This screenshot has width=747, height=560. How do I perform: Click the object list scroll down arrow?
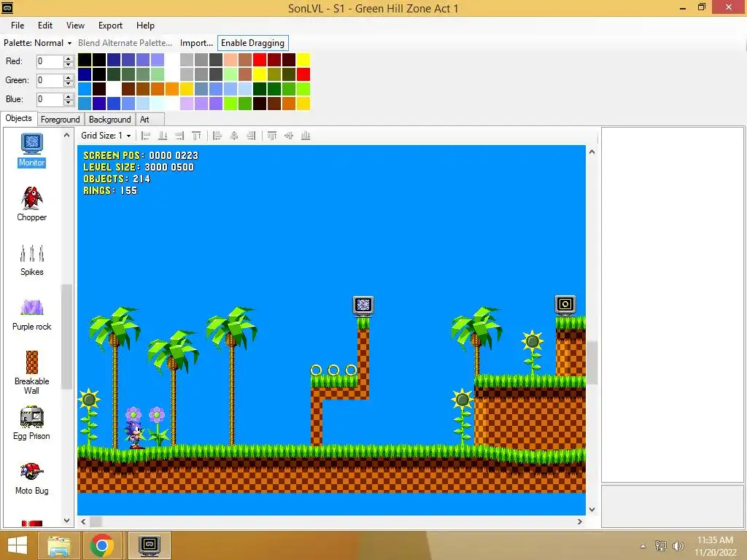pos(66,521)
